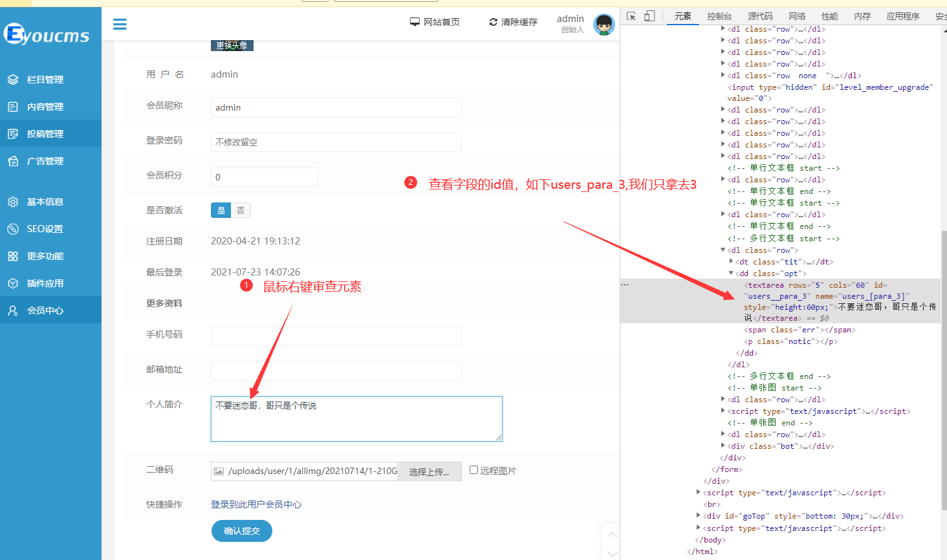Image resolution: width=947 pixels, height=560 pixels.
Task: Click the SEO设置 icon in sidebar
Action: point(13,229)
